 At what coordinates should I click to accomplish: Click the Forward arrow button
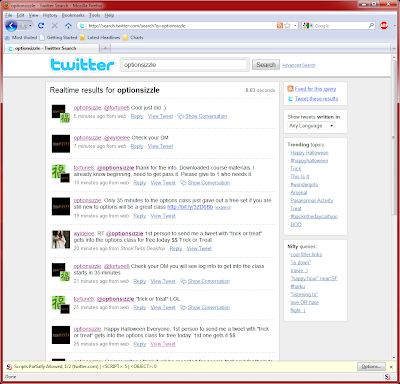23,26
